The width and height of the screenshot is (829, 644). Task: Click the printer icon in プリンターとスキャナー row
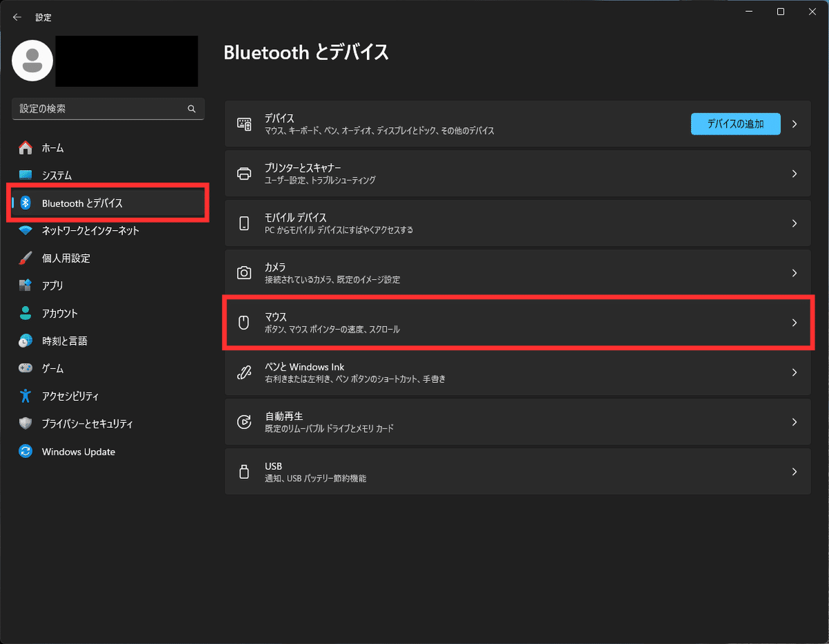coord(244,173)
